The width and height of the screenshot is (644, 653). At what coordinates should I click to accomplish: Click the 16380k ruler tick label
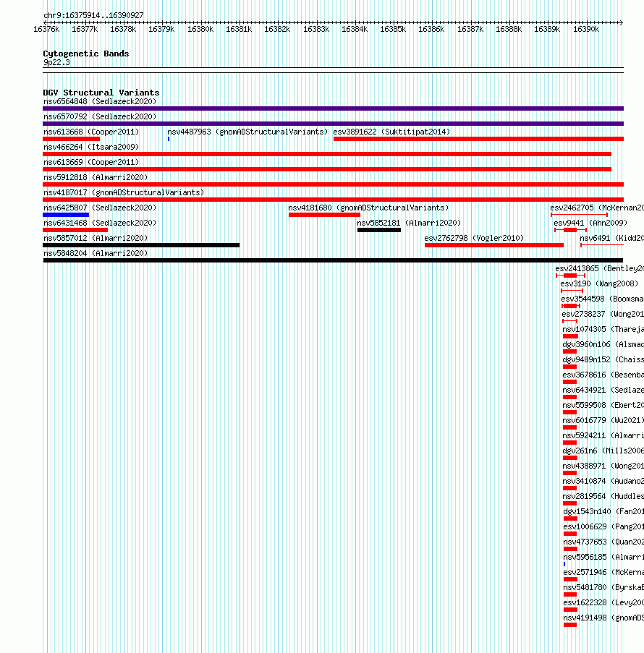click(200, 29)
